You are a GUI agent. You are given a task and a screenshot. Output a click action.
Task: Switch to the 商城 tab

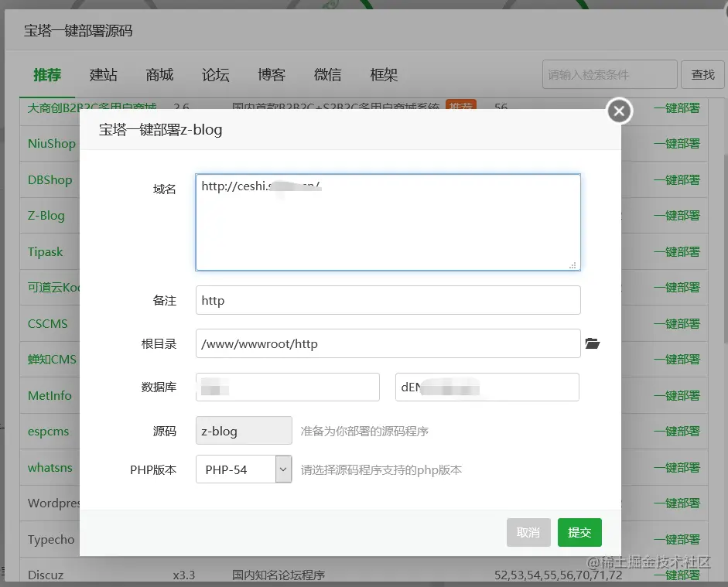pyautogui.click(x=159, y=75)
